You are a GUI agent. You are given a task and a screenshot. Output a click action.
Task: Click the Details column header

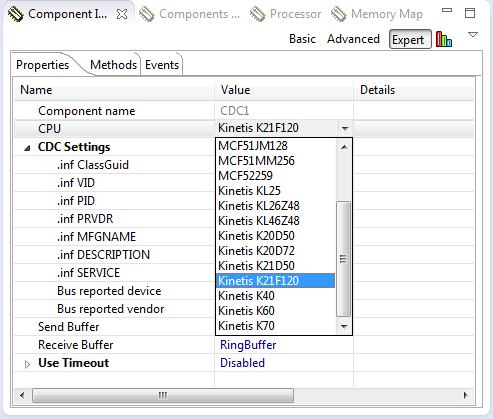pyautogui.click(x=414, y=90)
